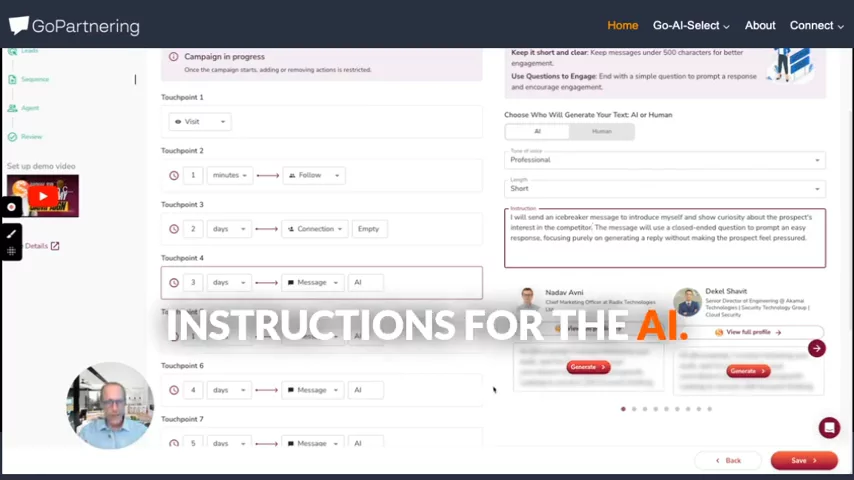Screen dimensions: 854x480
Task: Open the chat support widget icon
Action: (828, 428)
